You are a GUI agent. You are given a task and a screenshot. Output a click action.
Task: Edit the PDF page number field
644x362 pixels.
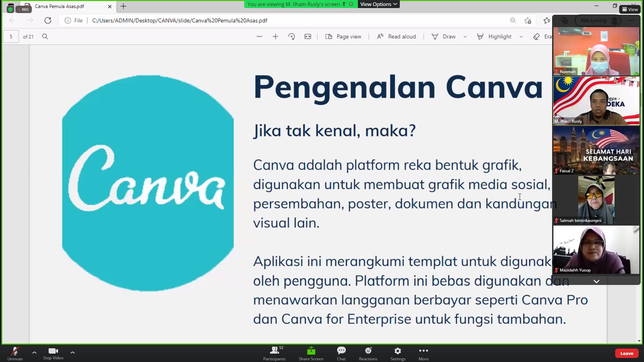click(x=11, y=37)
